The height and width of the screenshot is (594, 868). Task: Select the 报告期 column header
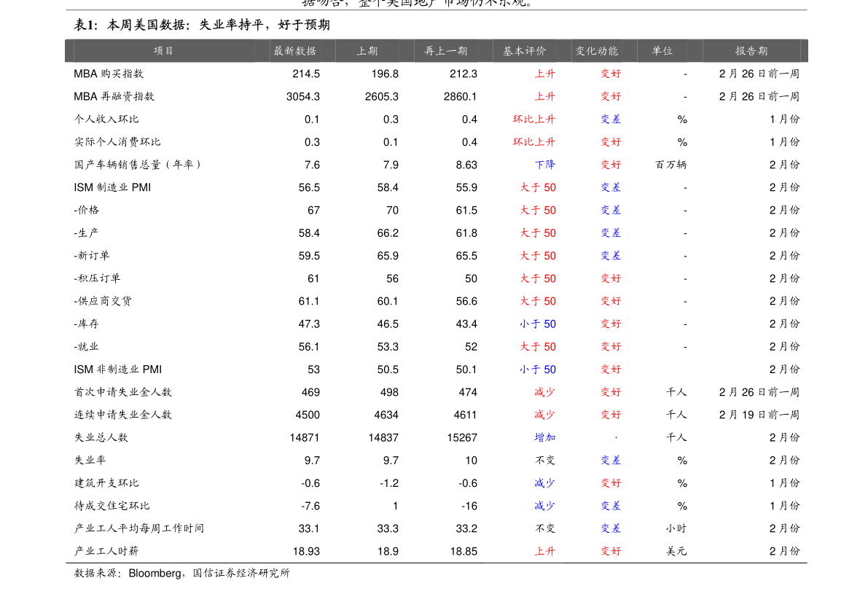tap(751, 51)
